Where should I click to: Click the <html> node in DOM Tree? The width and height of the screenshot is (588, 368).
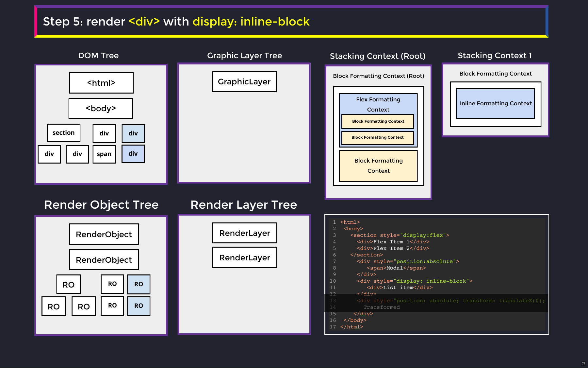(101, 83)
